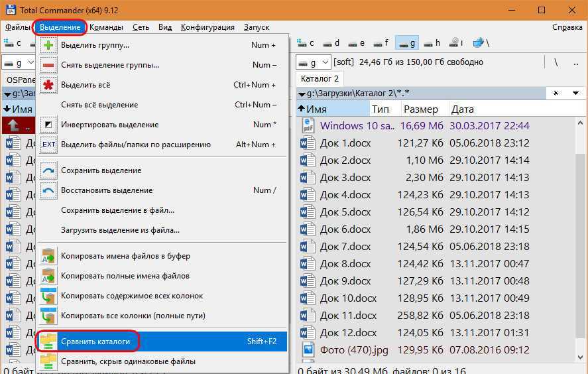
Task: Click the Restore Selection arrow icon
Action: pos(49,190)
